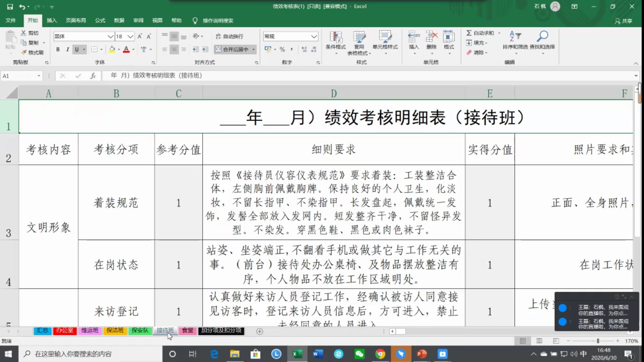Image resolution: width=644 pixels, height=362 pixels.
Task: Click the Format Painter brush icon
Action: pos(24,52)
